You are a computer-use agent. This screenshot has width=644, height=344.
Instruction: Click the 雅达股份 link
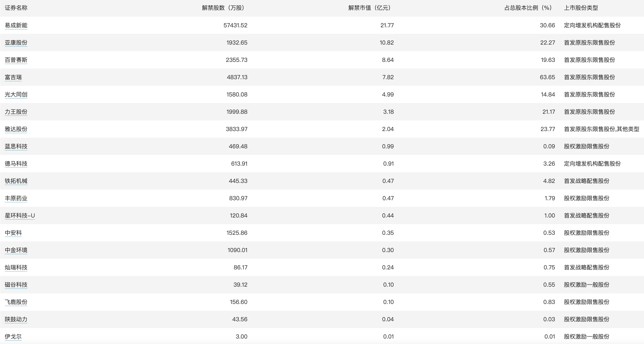(x=16, y=129)
